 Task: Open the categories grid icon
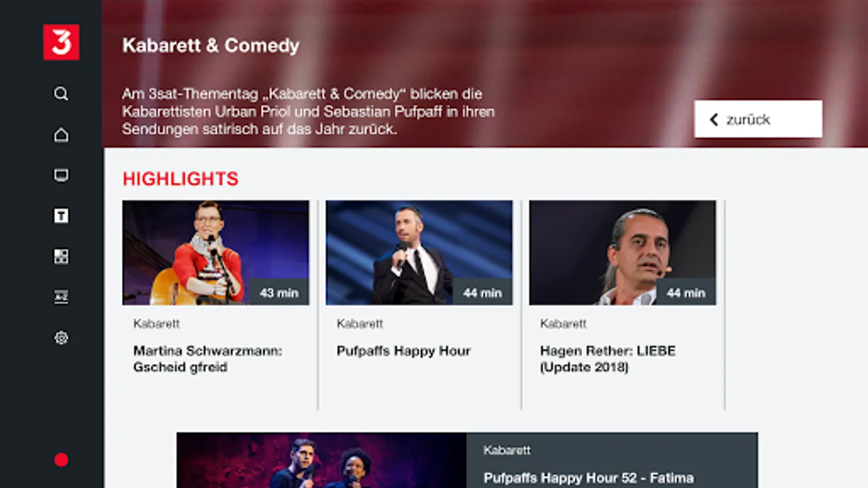tap(61, 256)
